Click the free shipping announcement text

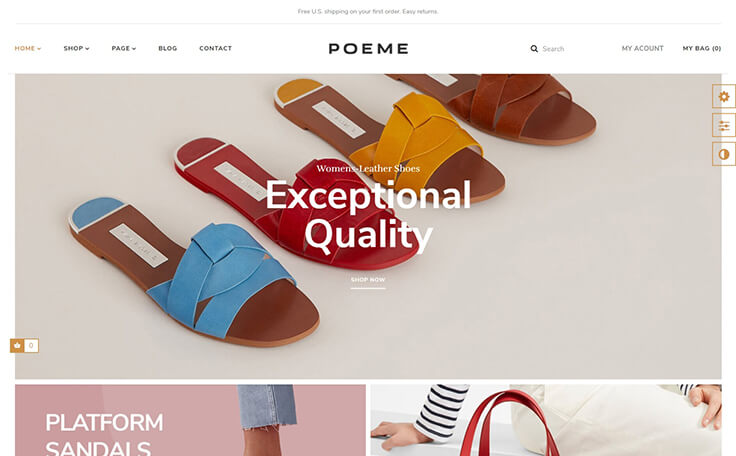(x=368, y=11)
